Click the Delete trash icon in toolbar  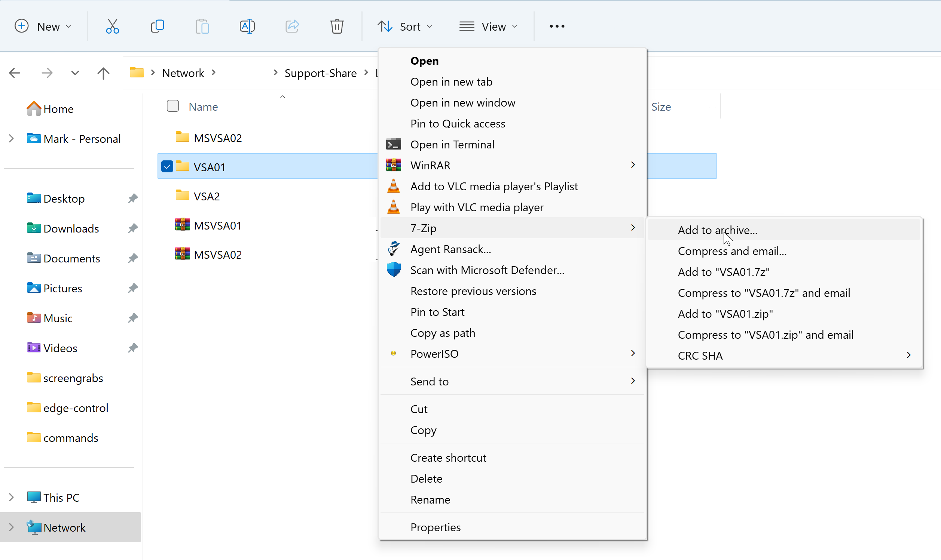(337, 27)
